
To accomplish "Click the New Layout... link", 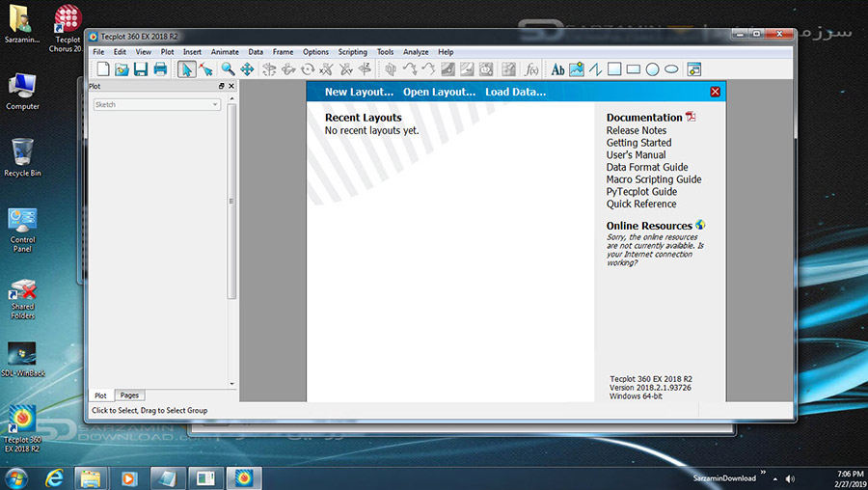I will pyautogui.click(x=360, y=92).
